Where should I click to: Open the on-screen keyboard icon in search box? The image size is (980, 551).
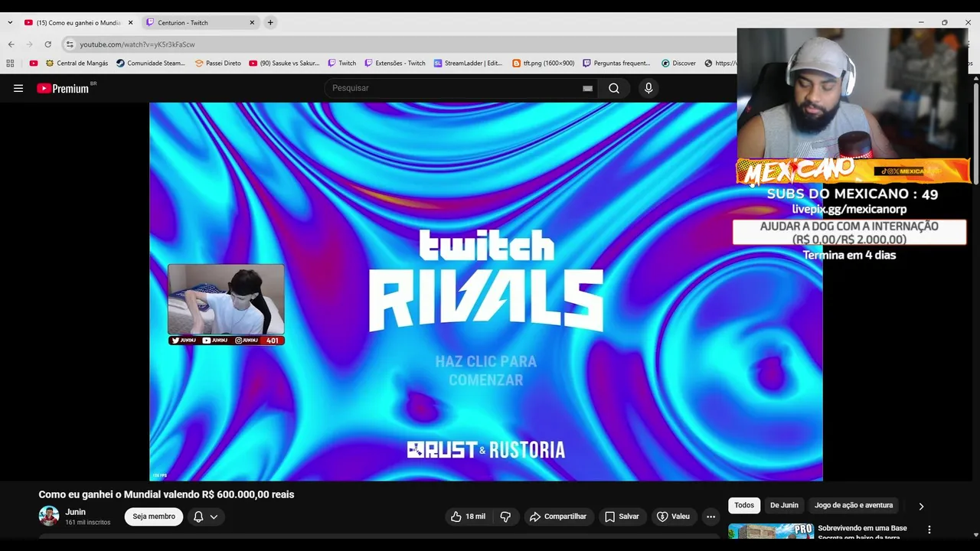click(587, 88)
